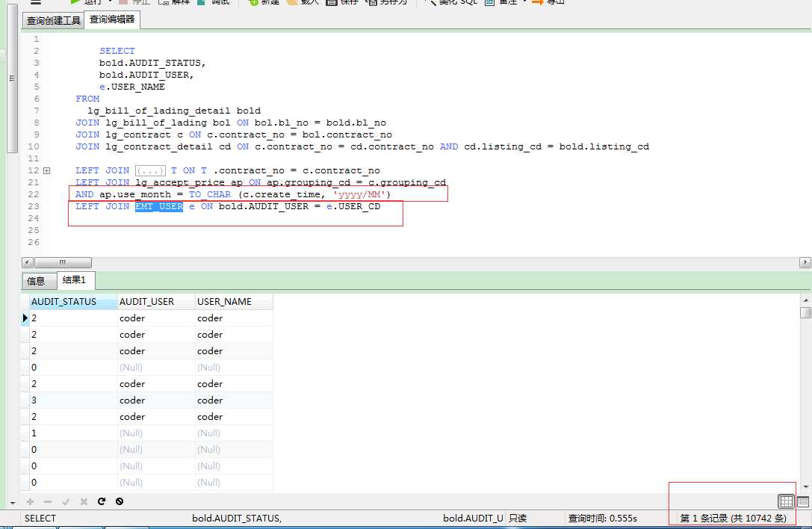812x529 pixels.
Task: Click the stop loading icon
Action: click(120, 501)
